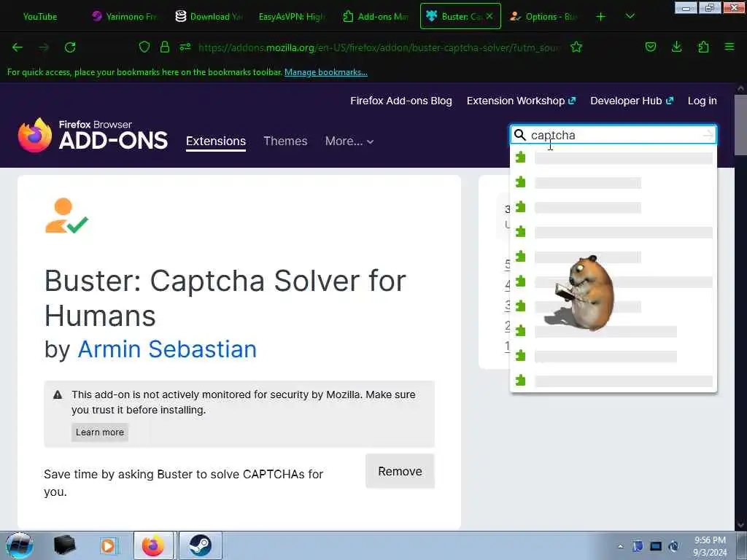The height and width of the screenshot is (560, 747).
Task: Show hidden system tray icons arrow
Action: (620, 546)
